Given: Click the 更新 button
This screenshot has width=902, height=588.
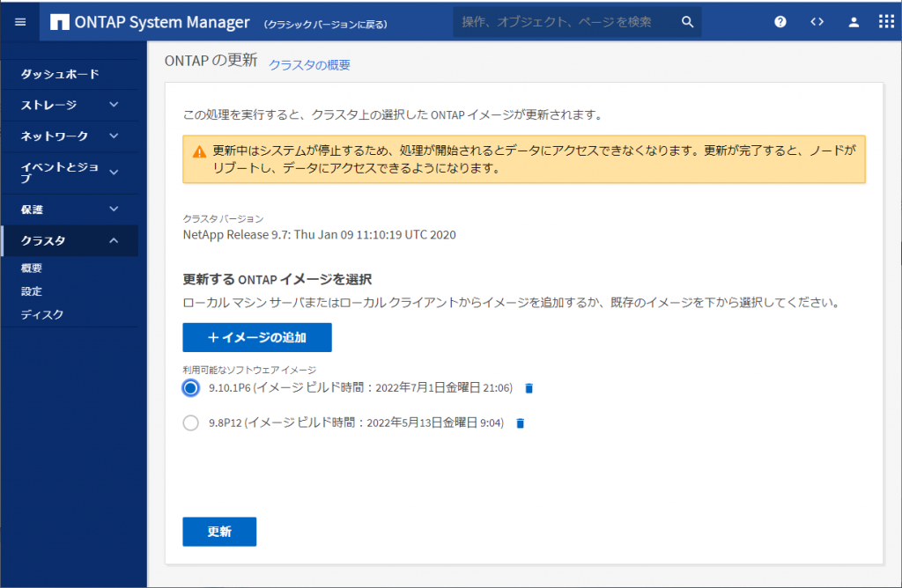Looking at the screenshot, I should [219, 532].
